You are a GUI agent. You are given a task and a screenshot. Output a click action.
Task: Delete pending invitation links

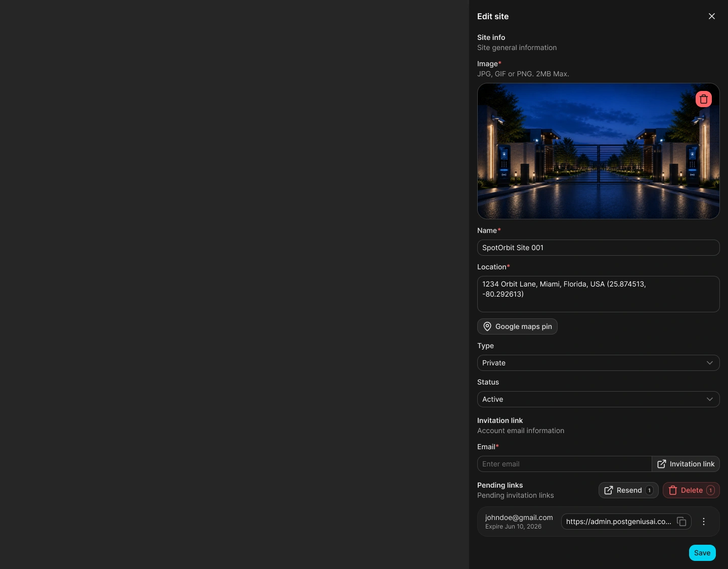(x=691, y=490)
